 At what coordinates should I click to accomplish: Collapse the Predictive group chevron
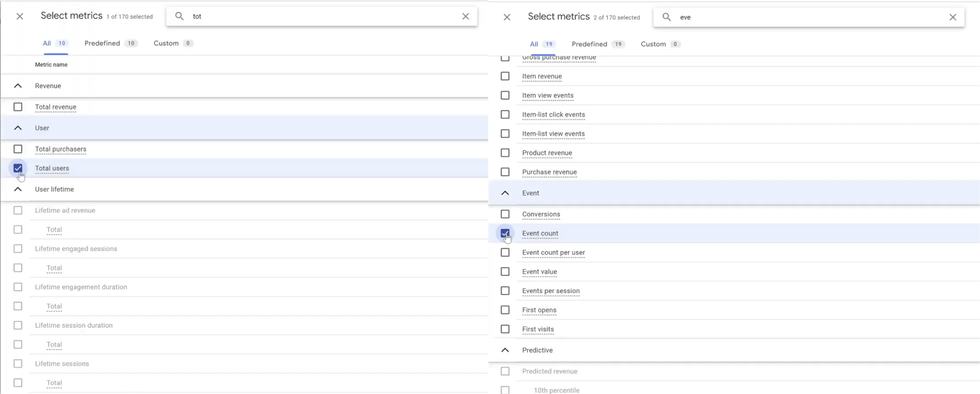[505, 350]
